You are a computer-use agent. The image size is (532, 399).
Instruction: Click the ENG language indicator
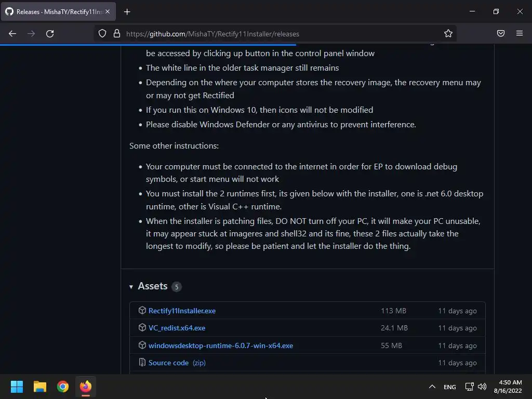coord(450,387)
